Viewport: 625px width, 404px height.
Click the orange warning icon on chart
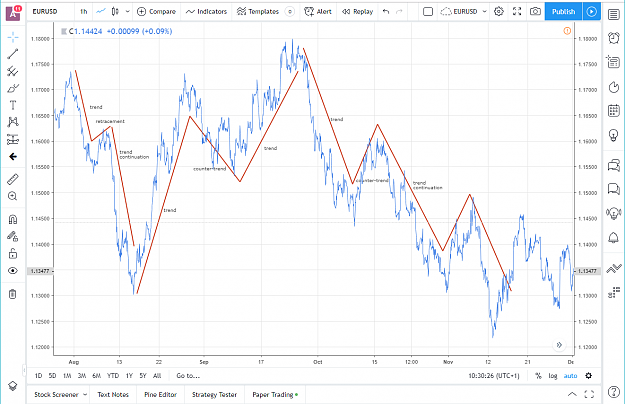click(567, 31)
